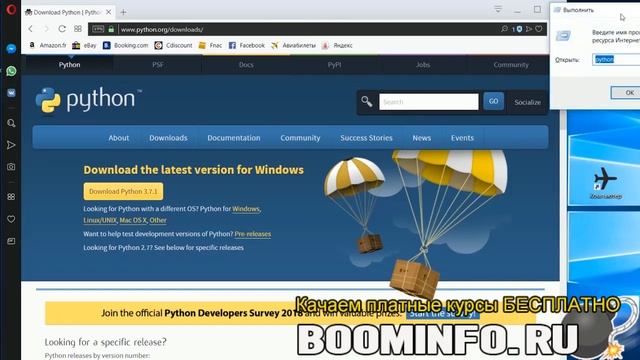This screenshot has width=640, height=360.
Task: Follow the Pre-releases link
Action: point(253,234)
